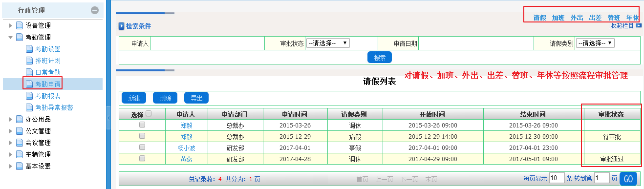Screen dimensions: 644x189
Task: Switch to the 加班 tab
Action: pyautogui.click(x=558, y=18)
